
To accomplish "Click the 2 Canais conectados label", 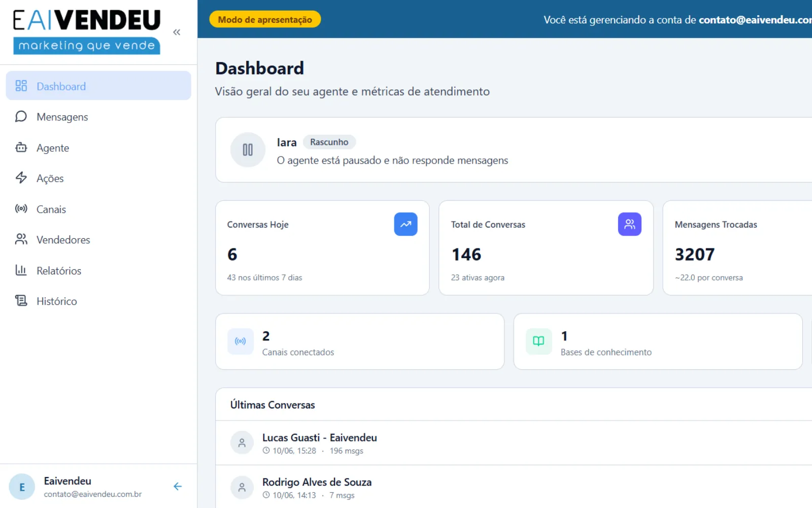I will click(298, 352).
